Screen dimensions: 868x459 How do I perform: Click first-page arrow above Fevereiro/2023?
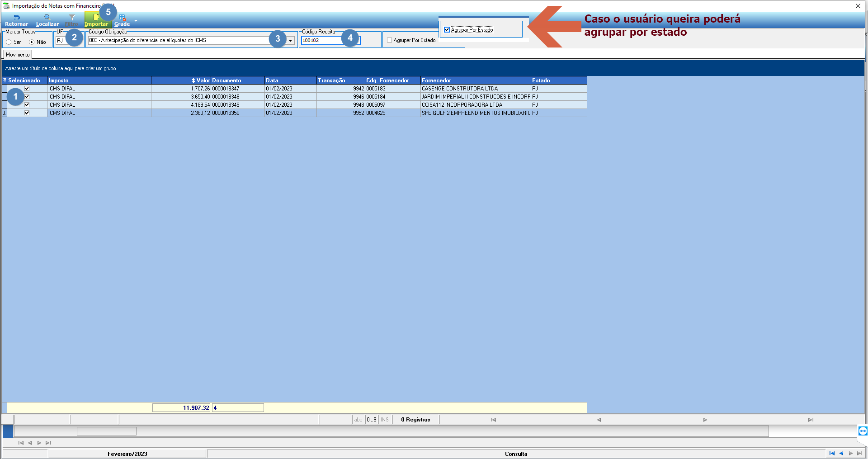[x=21, y=443]
